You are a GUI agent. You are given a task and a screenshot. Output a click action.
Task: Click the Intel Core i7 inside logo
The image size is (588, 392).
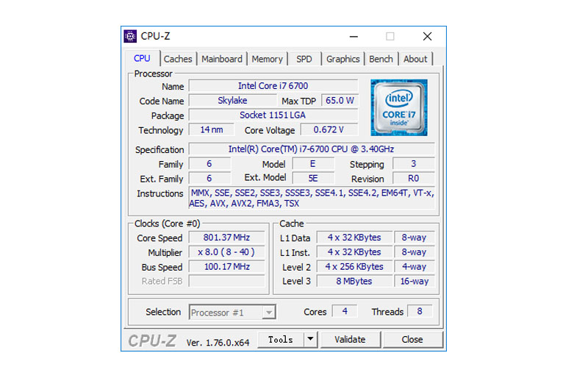(x=399, y=107)
